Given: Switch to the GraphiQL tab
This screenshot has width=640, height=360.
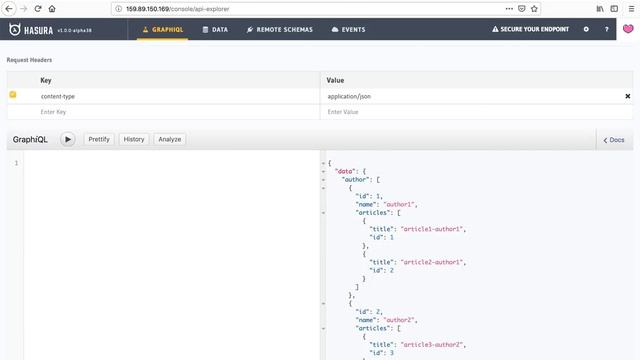Looking at the screenshot, I should [x=162, y=29].
